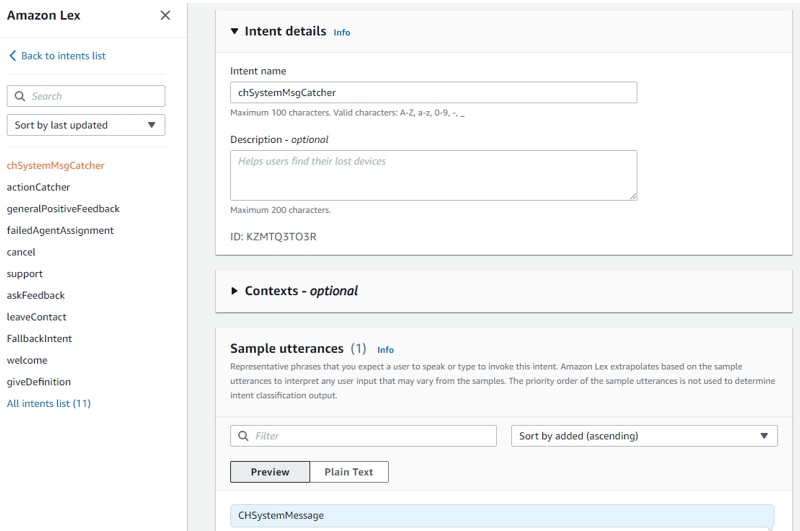Select the CHSystemMessage utterance

point(501,515)
